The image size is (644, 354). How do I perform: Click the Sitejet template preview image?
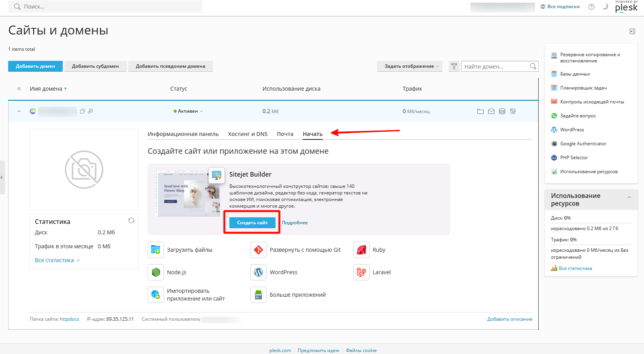click(187, 193)
